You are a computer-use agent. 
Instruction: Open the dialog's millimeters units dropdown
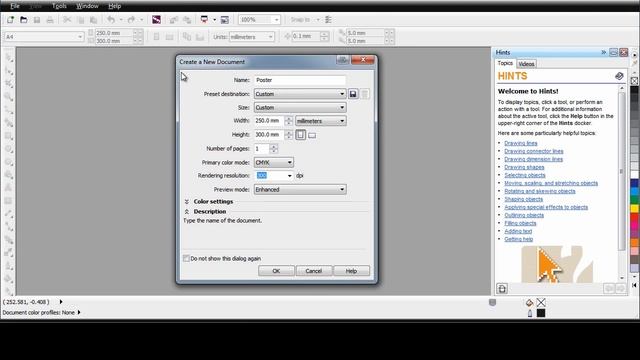[x=321, y=121]
